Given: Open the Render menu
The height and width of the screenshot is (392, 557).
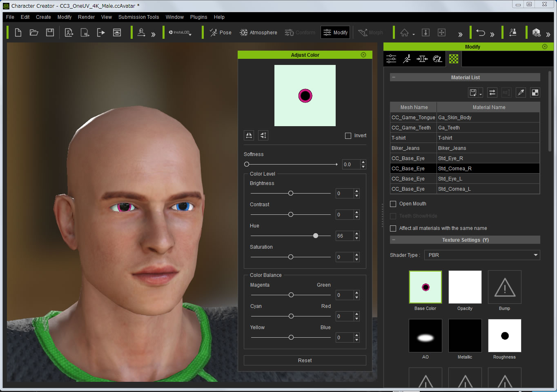Looking at the screenshot, I should pos(86,17).
